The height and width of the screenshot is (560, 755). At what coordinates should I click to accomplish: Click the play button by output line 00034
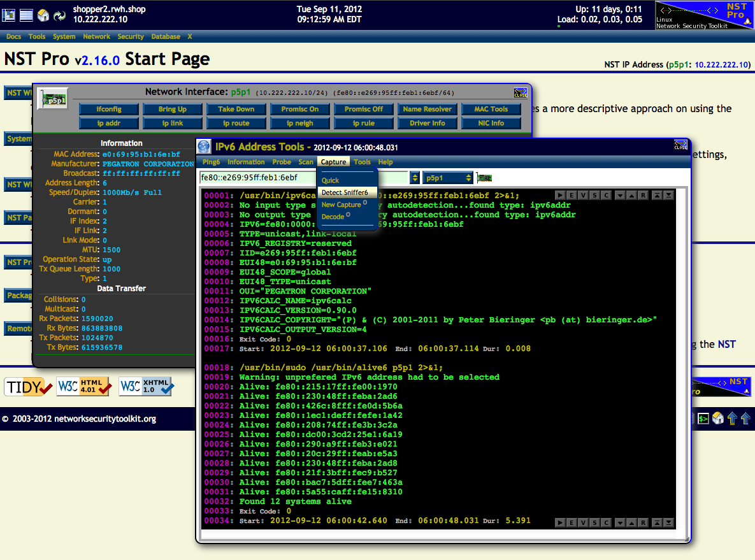point(560,522)
